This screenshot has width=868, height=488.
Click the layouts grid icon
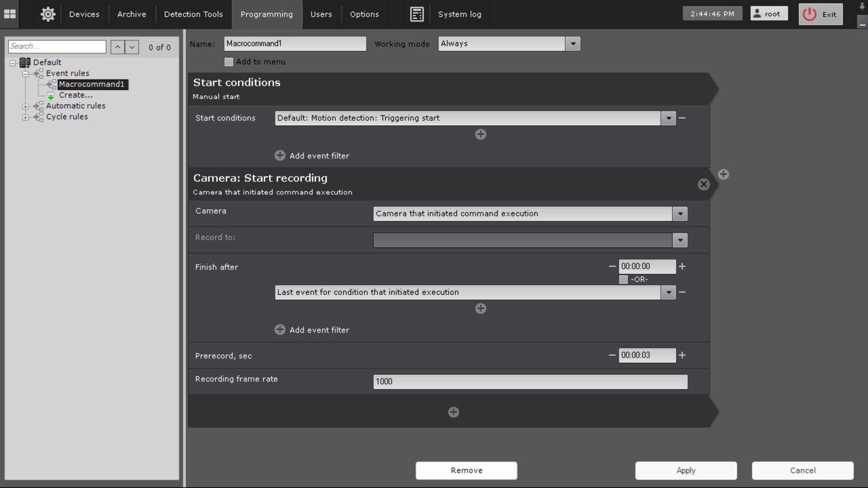pyautogui.click(x=9, y=14)
